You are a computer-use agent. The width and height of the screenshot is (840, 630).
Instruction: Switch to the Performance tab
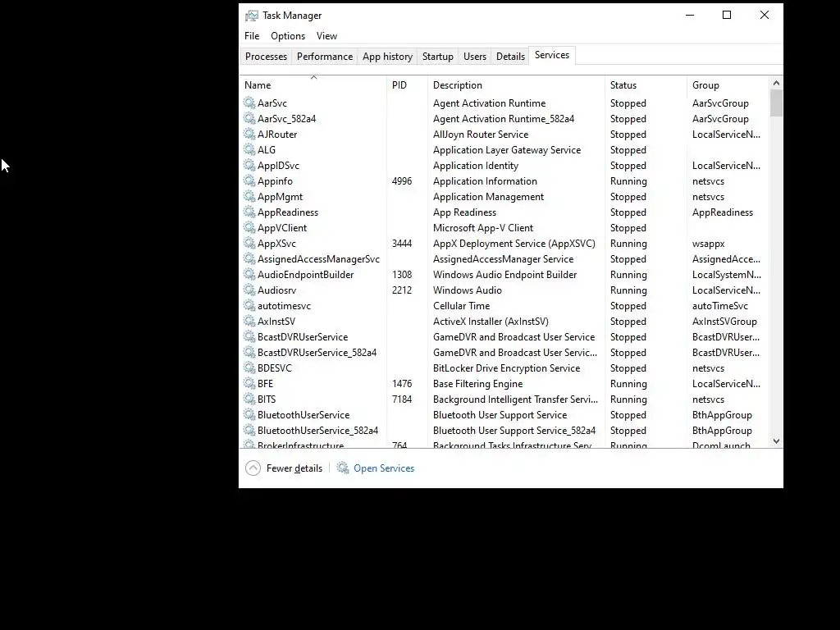click(325, 57)
